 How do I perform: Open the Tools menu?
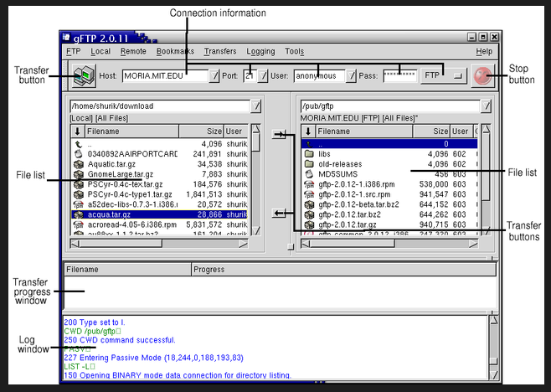coord(294,51)
